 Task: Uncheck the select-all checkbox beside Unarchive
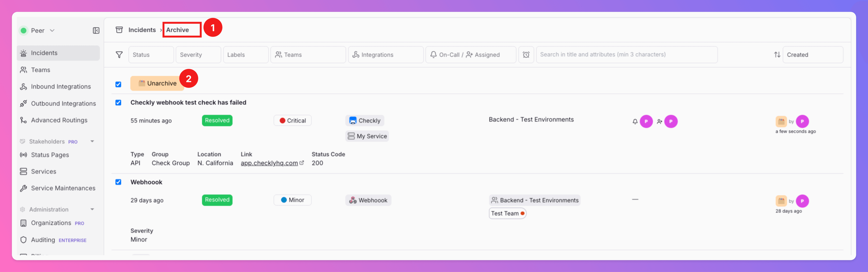118,84
